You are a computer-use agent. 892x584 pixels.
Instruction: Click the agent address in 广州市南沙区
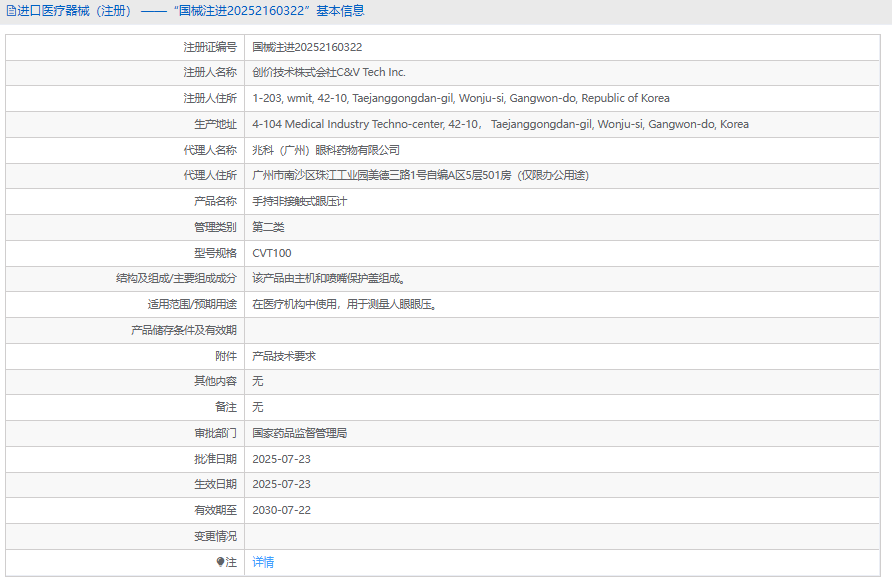click(420, 176)
